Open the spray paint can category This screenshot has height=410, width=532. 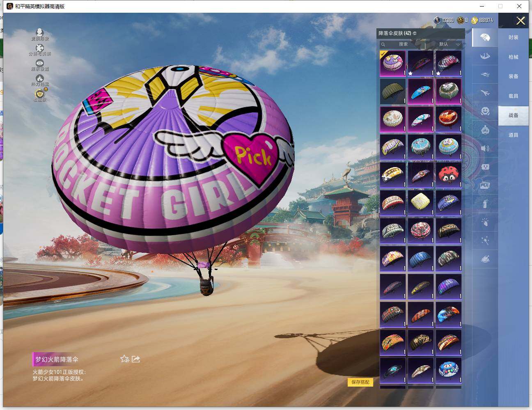pyautogui.click(x=485, y=203)
